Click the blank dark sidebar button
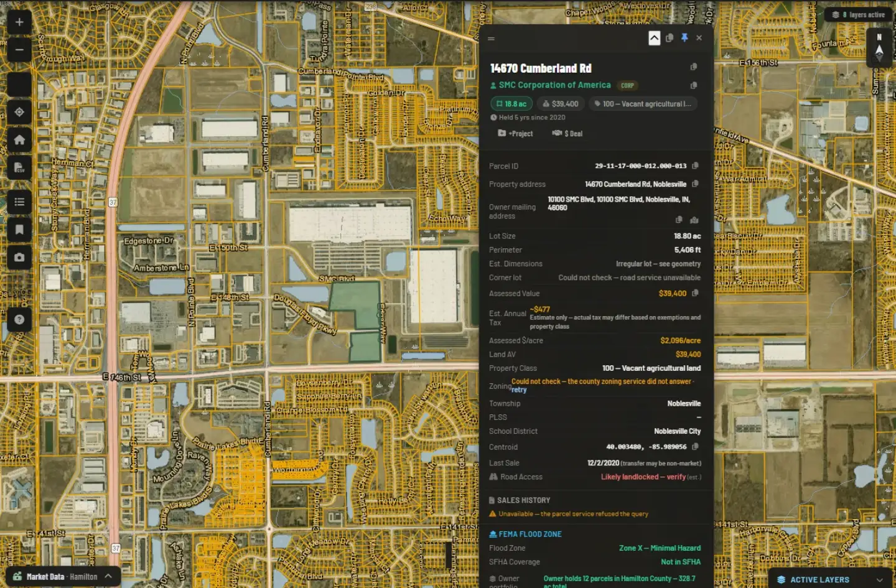This screenshot has height=588, width=896. [x=19, y=84]
